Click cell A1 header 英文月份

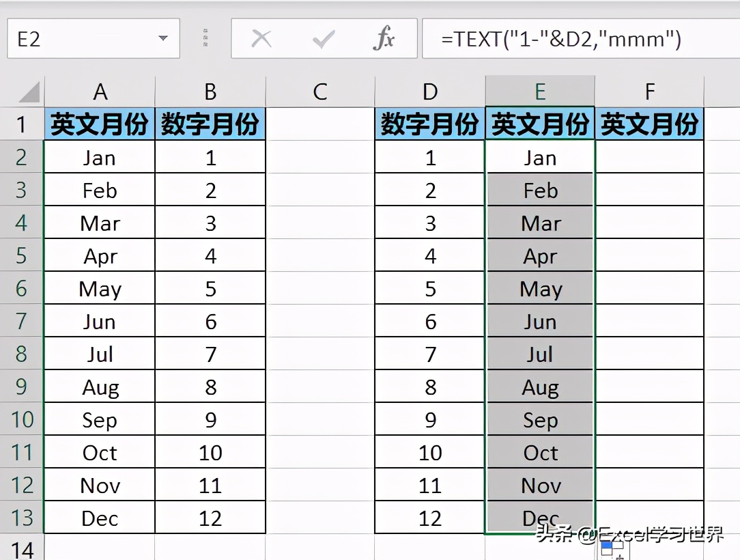100,124
